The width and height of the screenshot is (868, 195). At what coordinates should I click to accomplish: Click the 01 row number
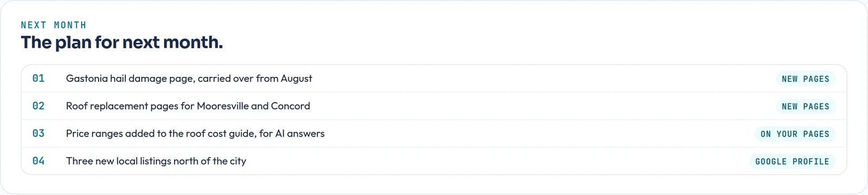(39, 79)
